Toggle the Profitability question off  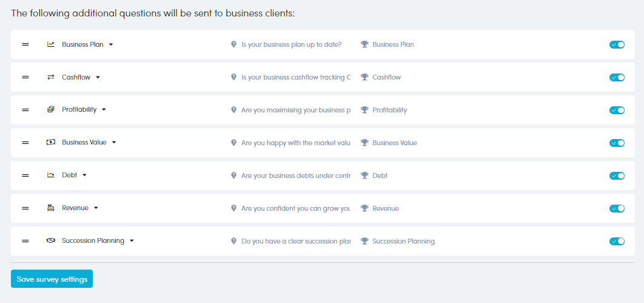coord(617,110)
